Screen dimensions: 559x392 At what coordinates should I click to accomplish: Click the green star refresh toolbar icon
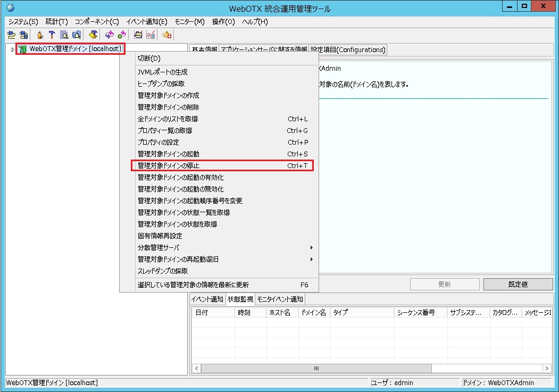click(121, 34)
